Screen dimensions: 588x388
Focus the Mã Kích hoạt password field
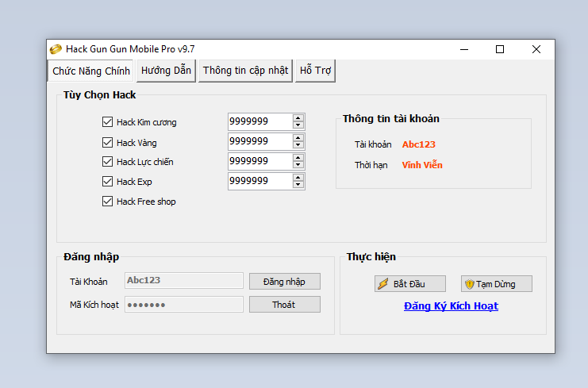tap(184, 305)
